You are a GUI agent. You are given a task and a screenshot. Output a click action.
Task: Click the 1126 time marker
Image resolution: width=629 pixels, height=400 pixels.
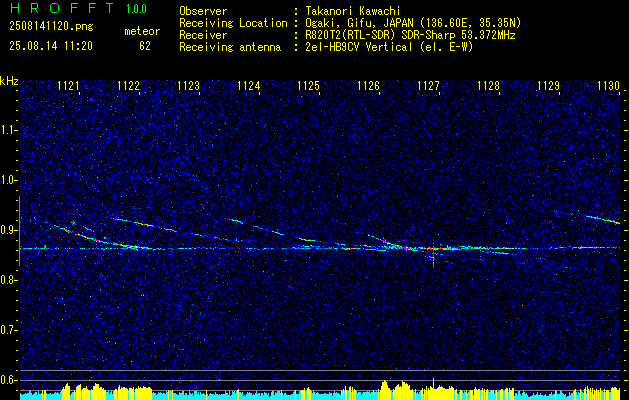pyautogui.click(x=369, y=85)
